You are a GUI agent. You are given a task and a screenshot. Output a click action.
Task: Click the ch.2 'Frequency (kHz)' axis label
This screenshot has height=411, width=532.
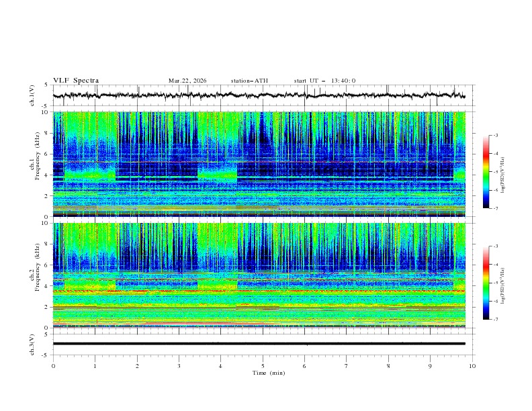point(38,267)
